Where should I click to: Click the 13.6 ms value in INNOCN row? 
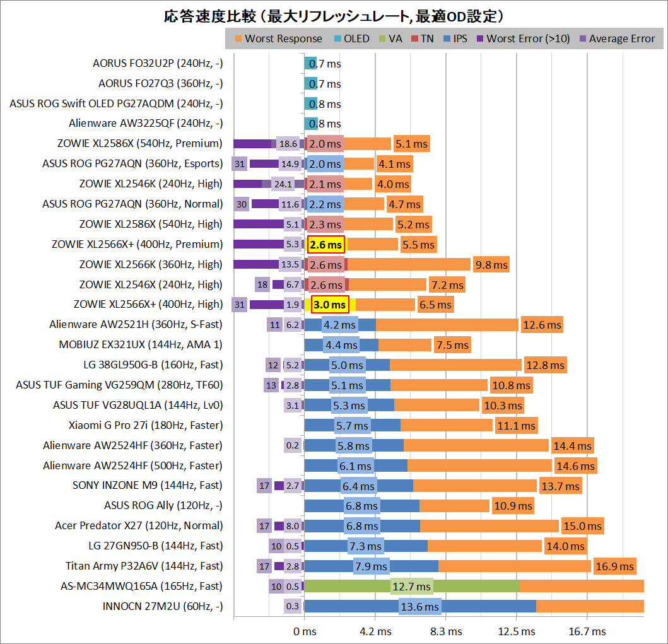pyautogui.click(x=419, y=607)
